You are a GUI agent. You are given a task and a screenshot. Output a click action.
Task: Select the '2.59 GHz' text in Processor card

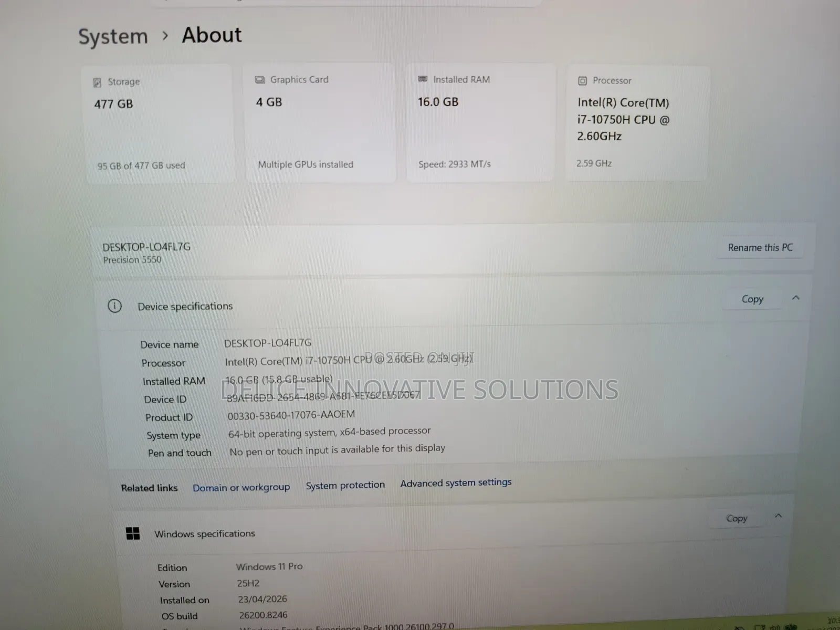pyautogui.click(x=594, y=163)
